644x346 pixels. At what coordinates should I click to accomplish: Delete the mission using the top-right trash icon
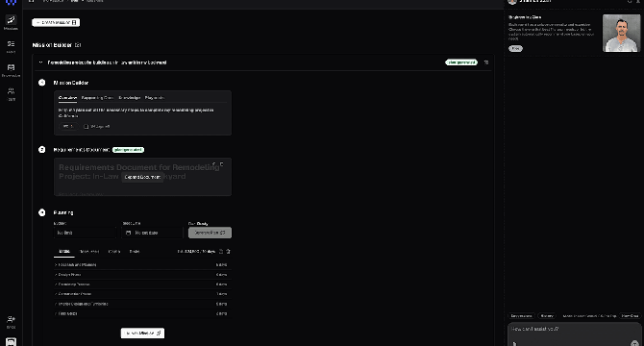486,62
